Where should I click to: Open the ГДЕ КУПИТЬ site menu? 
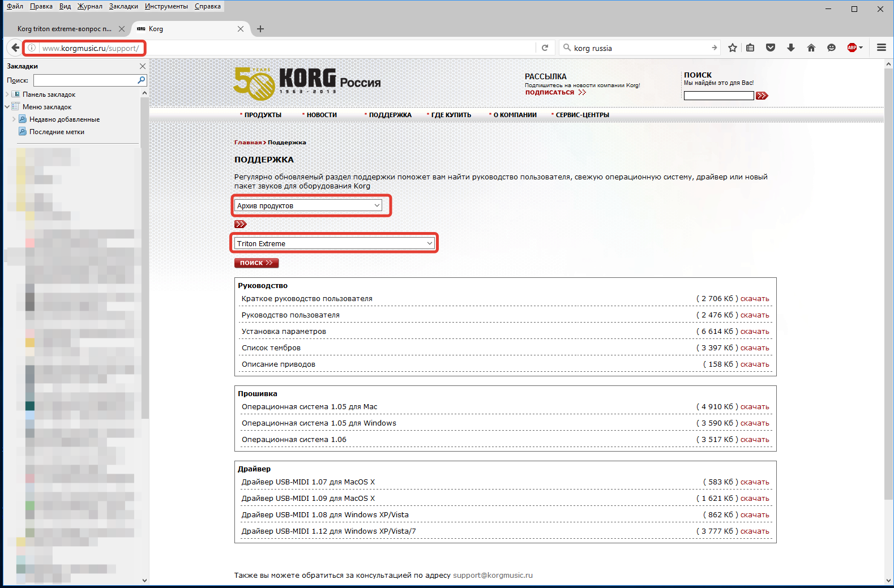tap(451, 115)
